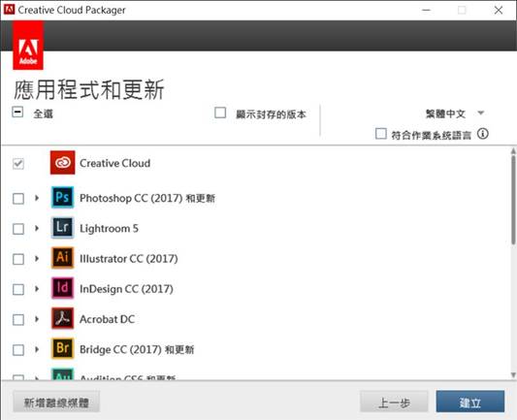This screenshot has height=420, width=517.
Task: Expand the Photoshop CC (2017) row
Action: pyautogui.click(x=37, y=198)
